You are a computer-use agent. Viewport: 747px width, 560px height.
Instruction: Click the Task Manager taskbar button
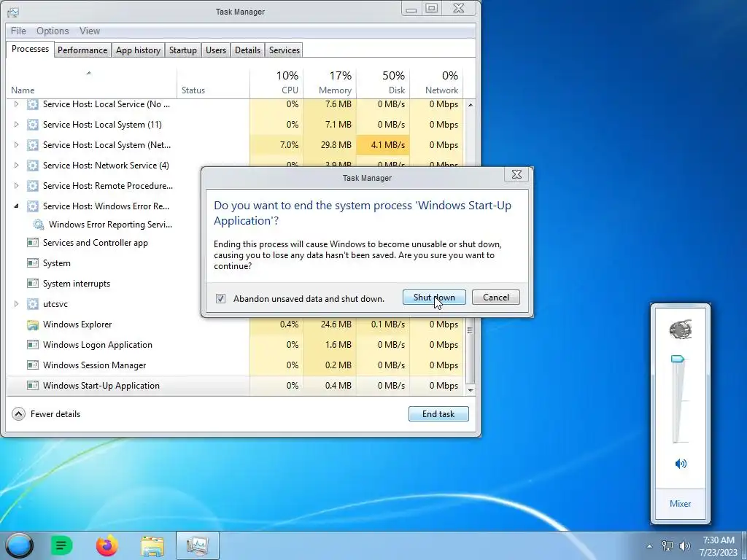(197, 545)
